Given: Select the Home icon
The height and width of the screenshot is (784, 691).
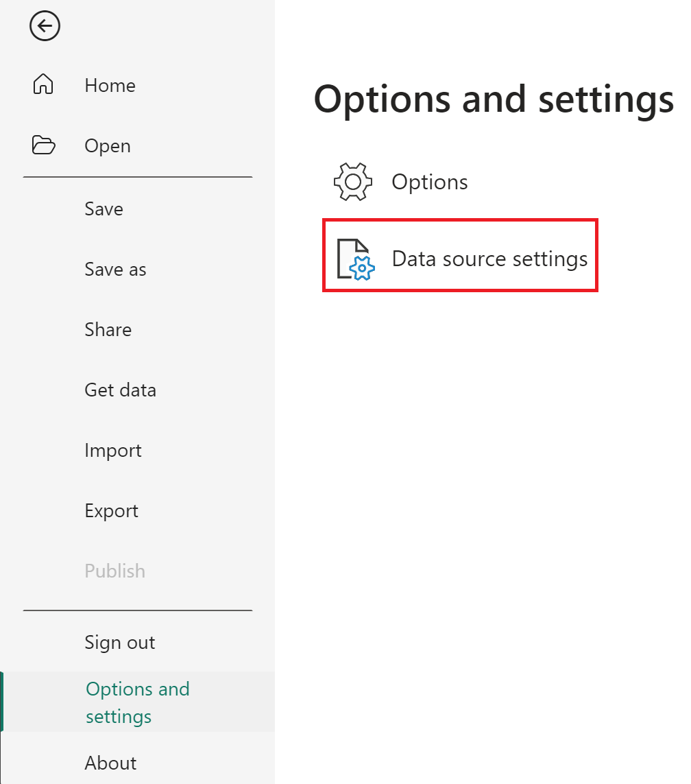Looking at the screenshot, I should coord(43,84).
